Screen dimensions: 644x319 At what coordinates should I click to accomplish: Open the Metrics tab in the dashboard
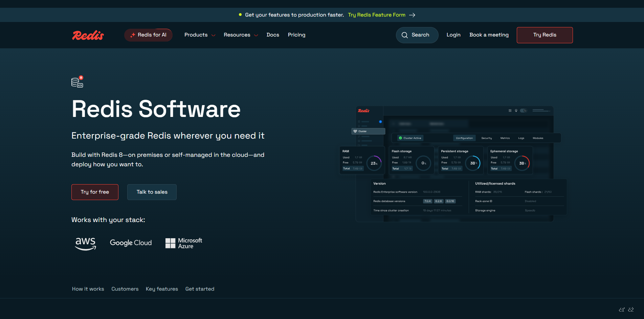pyautogui.click(x=505, y=138)
